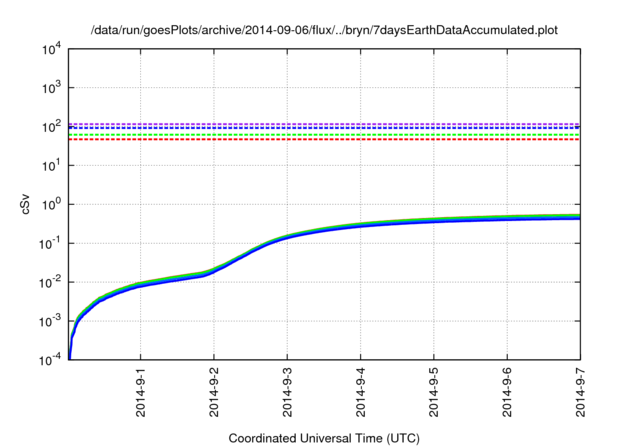
Task: Click the 10^0 y-axis tick label
Action: (51, 204)
